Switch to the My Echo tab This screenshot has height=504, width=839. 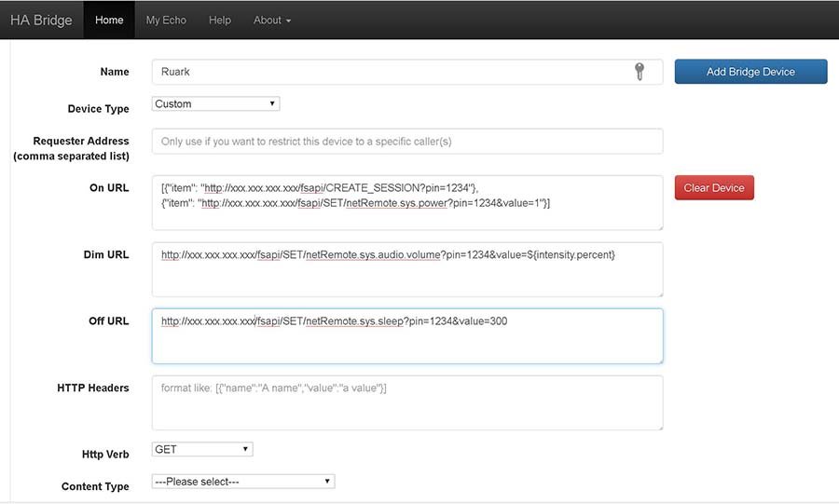click(166, 20)
